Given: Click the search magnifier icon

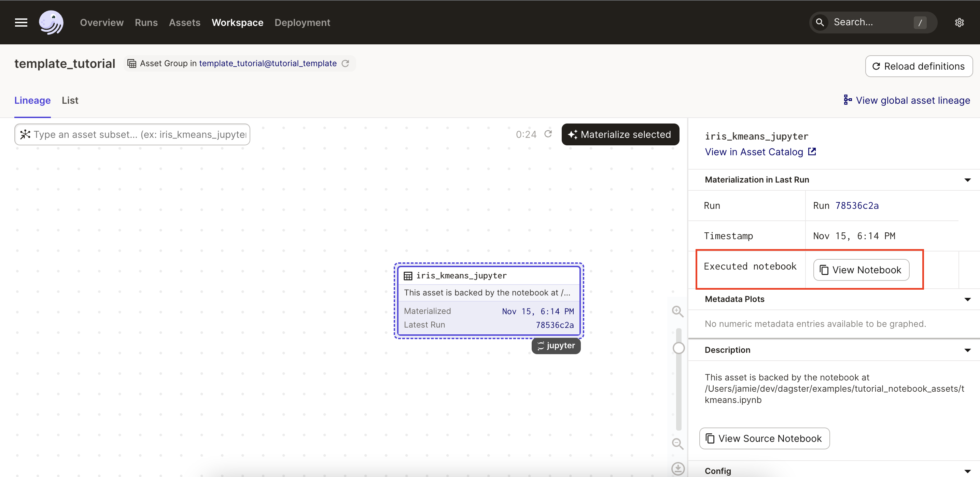Looking at the screenshot, I should tap(820, 23).
